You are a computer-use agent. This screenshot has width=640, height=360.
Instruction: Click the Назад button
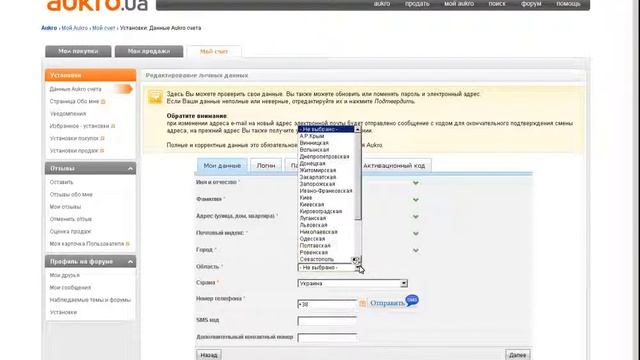click(209, 355)
